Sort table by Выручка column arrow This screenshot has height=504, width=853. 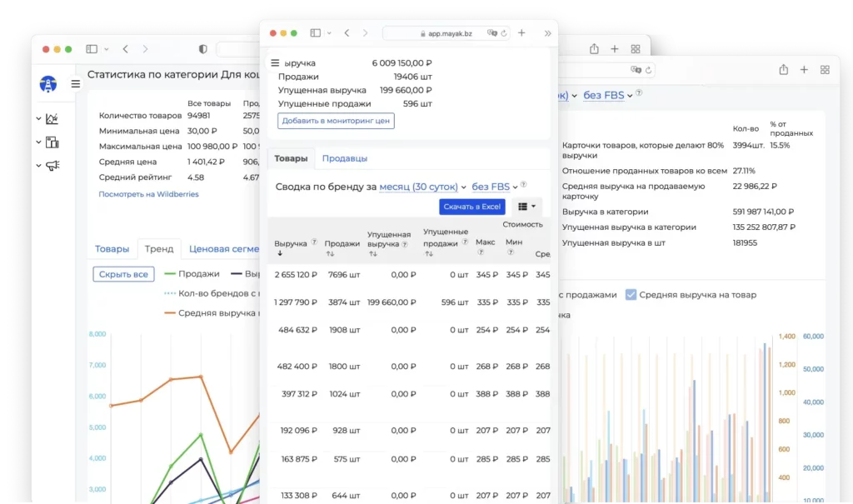[x=280, y=253]
